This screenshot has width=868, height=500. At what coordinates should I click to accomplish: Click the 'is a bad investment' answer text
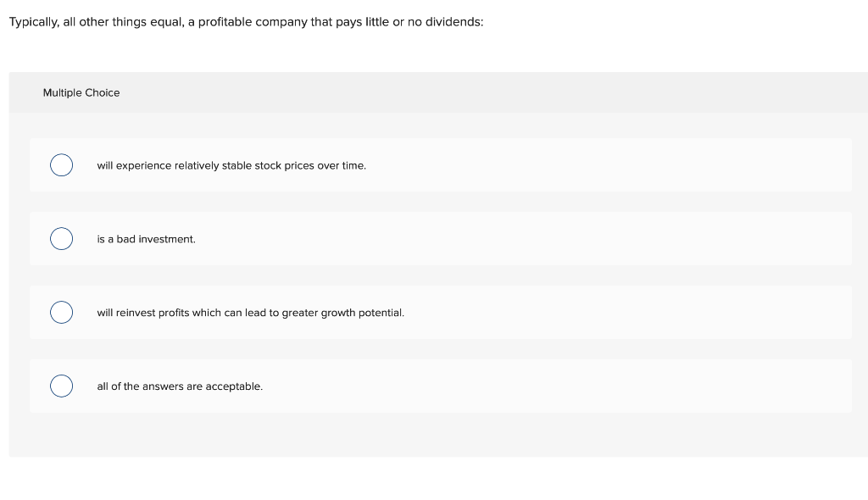(146, 239)
